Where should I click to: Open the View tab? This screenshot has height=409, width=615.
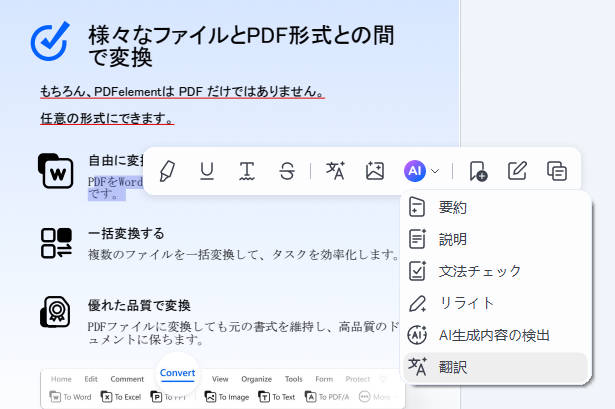[220, 379]
